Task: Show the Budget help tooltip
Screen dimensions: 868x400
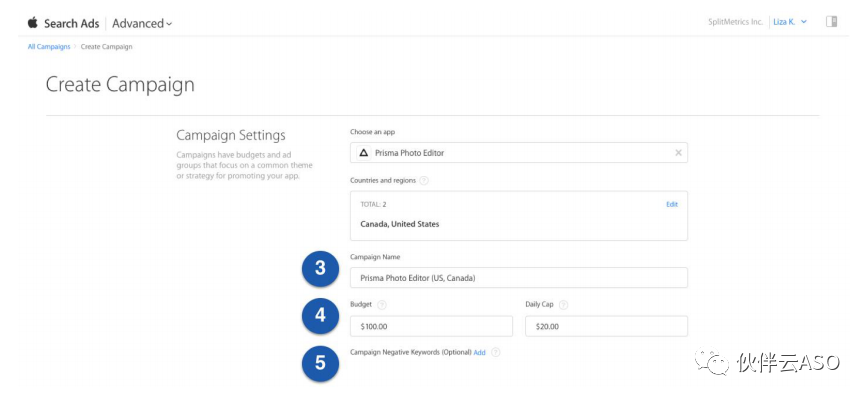Action: [383, 305]
